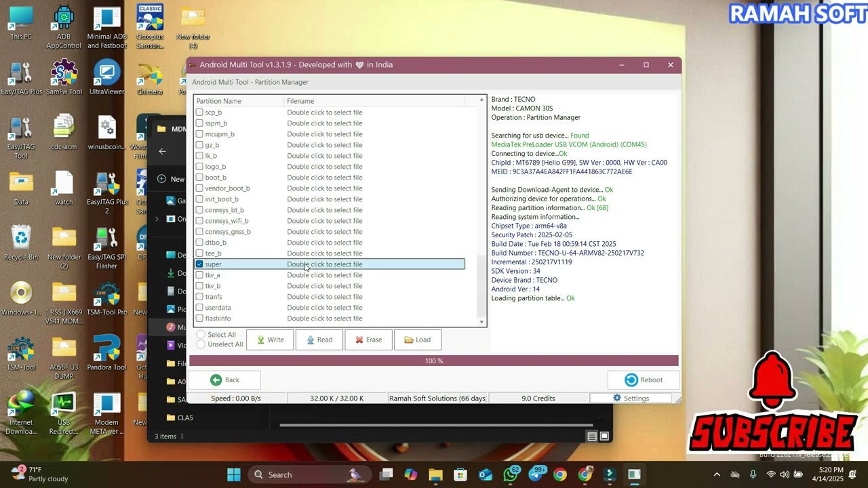Click the Read partitions button
Screen dimensions: 868x488
click(x=319, y=340)
